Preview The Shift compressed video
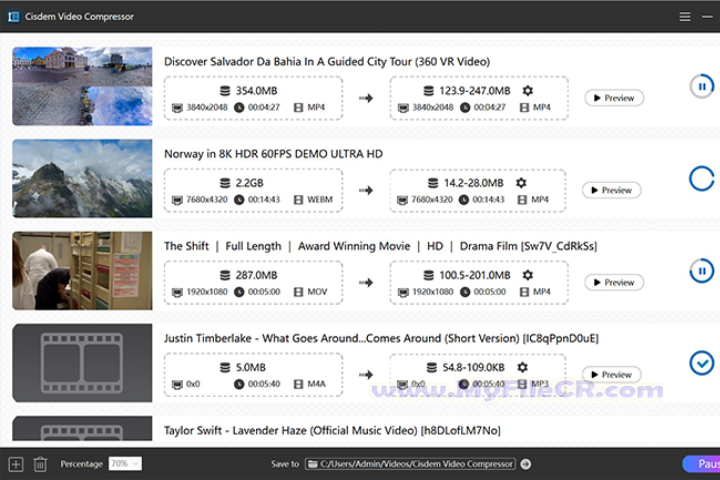The height and width of the screenshot is (480, 720). (x=614, y=282)
